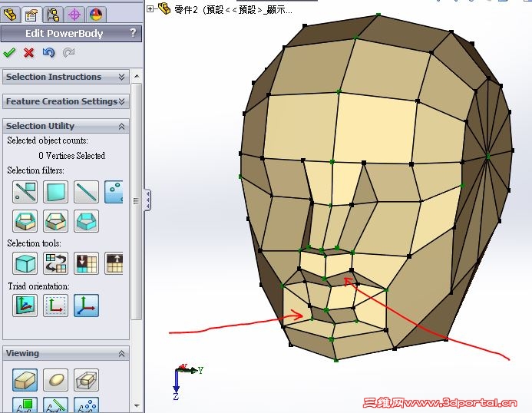Switch to smooth view mode
The width and height of the screenshot is (532, 413).
coord(55,380)
